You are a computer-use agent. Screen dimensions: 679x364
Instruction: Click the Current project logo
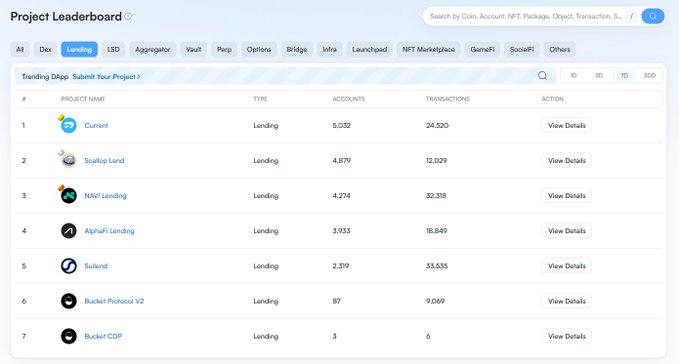coord(68,126)
